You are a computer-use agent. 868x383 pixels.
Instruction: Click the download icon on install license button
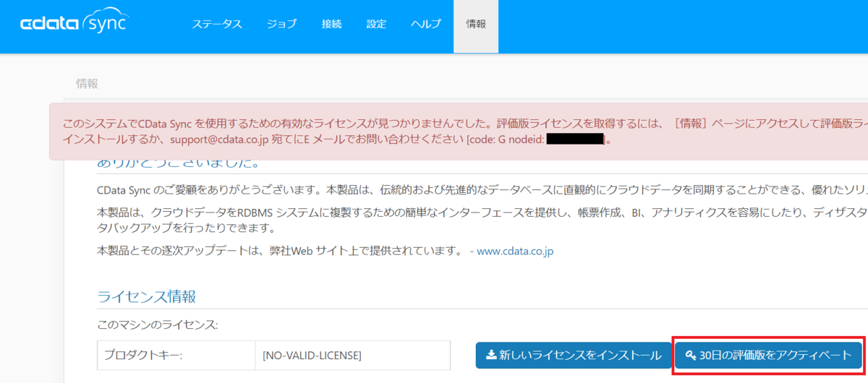(490, 355)
